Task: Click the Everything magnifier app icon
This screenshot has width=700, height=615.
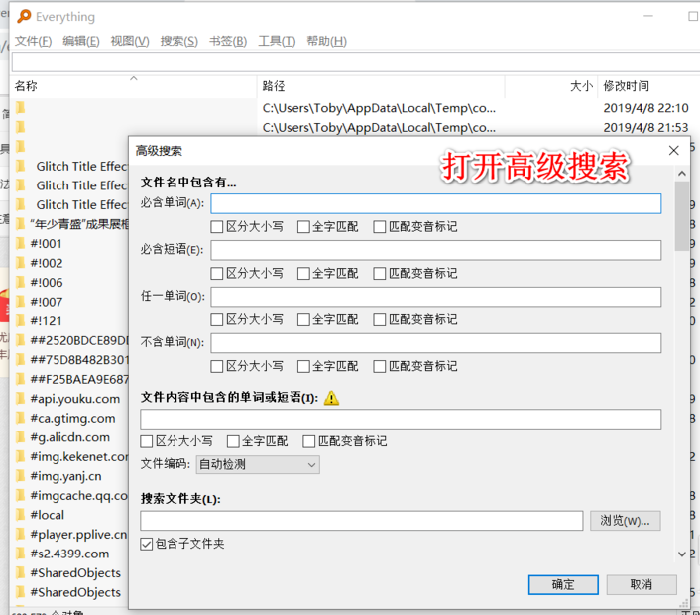Action: coord(24,16)
